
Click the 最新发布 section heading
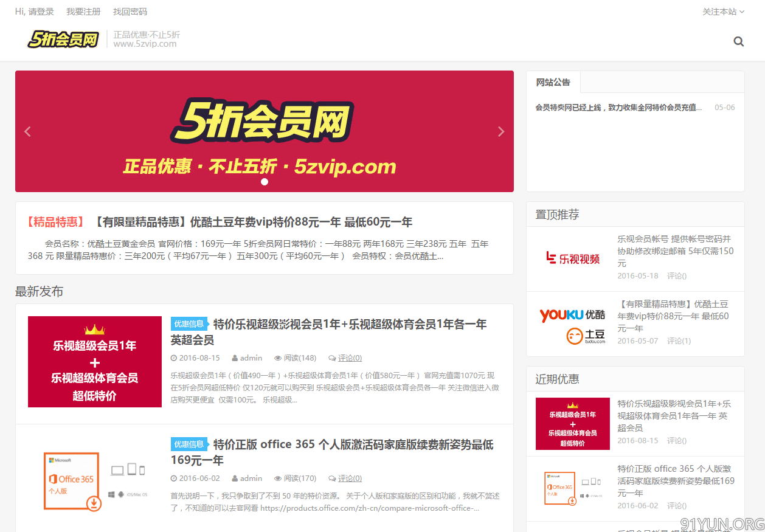pyautogui.click(x=40, y=292)
